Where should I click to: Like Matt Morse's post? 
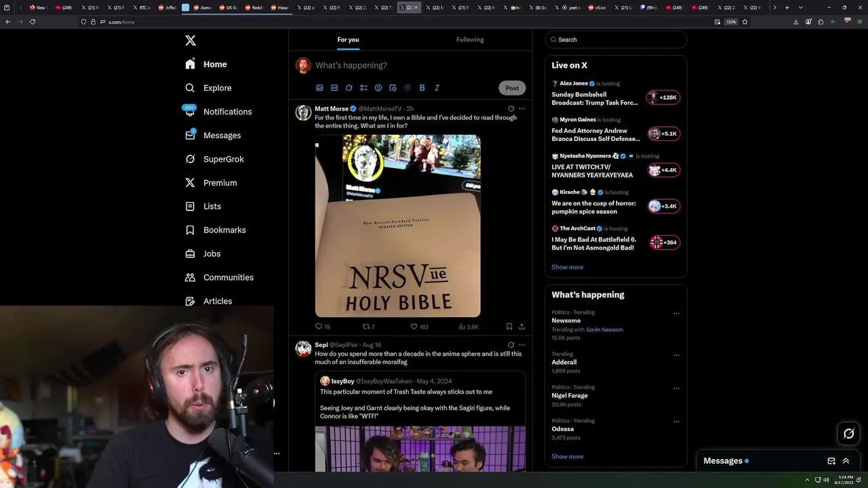[x=419, y=327]
